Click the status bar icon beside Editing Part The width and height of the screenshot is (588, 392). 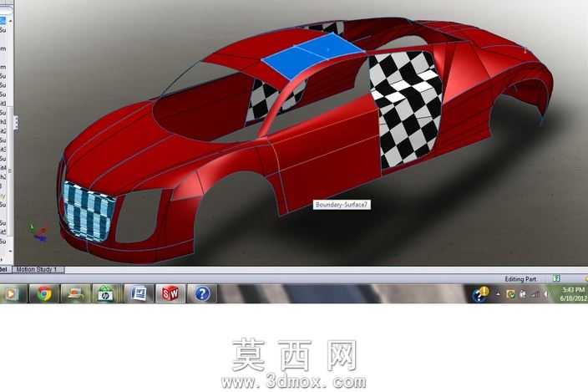pyautogui.click(x=556, y=278)
